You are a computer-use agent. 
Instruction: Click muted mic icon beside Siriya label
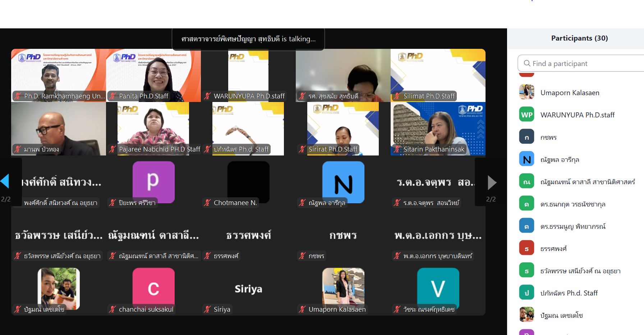[x=207, y=309]
